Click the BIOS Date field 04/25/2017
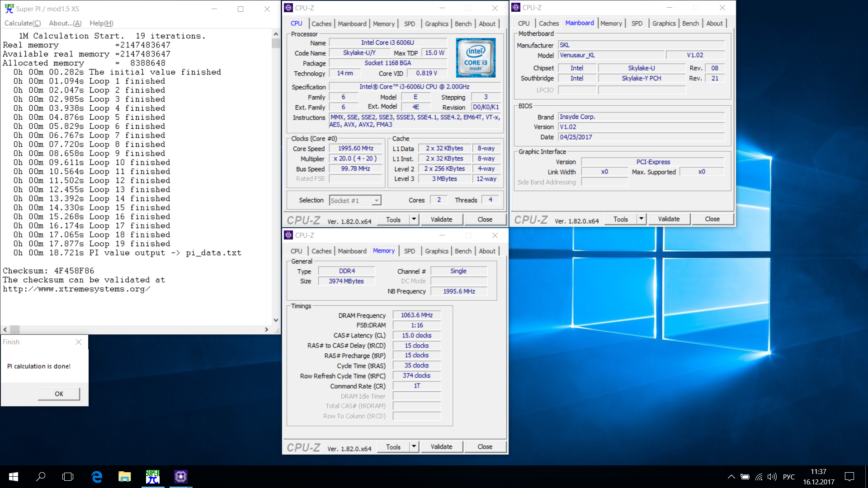The height and width of the screenshot is (488, 868). click(x=642, y=137)
